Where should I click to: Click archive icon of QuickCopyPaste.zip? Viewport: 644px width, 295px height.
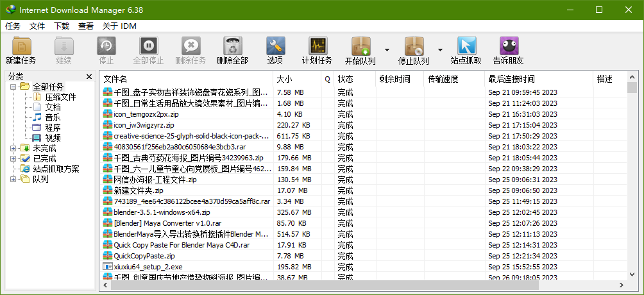pos(107,255)
